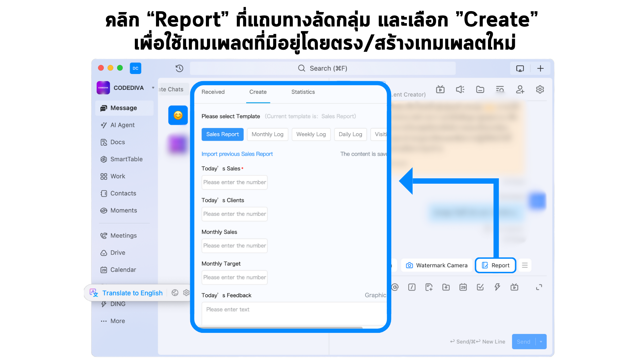
Task: Open the group settings gear icon
Action: point(540,89)
